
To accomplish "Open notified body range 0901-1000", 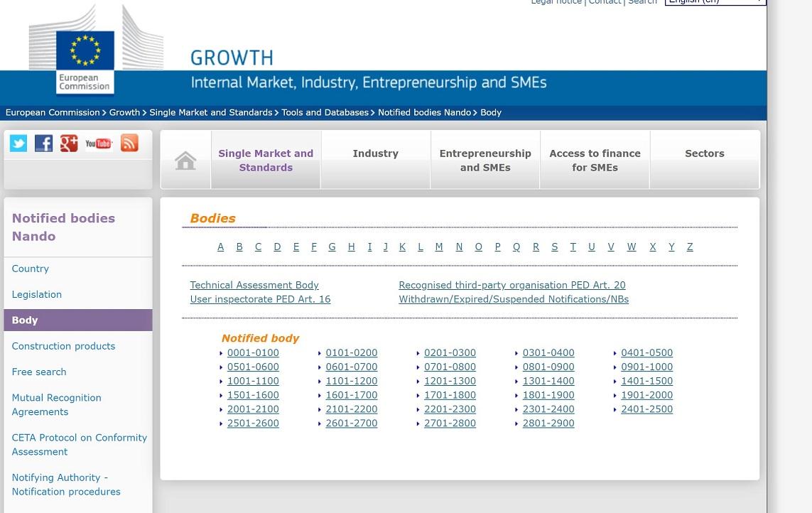I will (646, 367).
